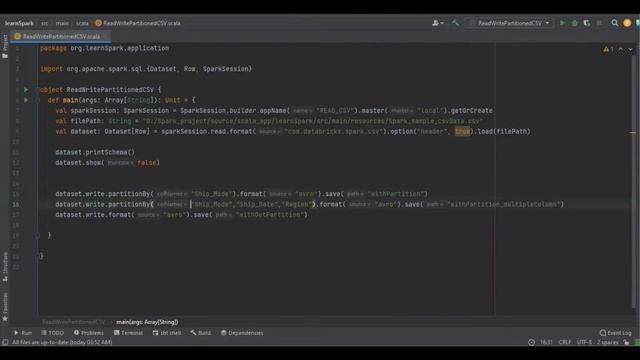Click learnSpark breadcrumb in navigation bar
Image resolution: width=640 pixels, height=360 pixels.
pos(19,23)
